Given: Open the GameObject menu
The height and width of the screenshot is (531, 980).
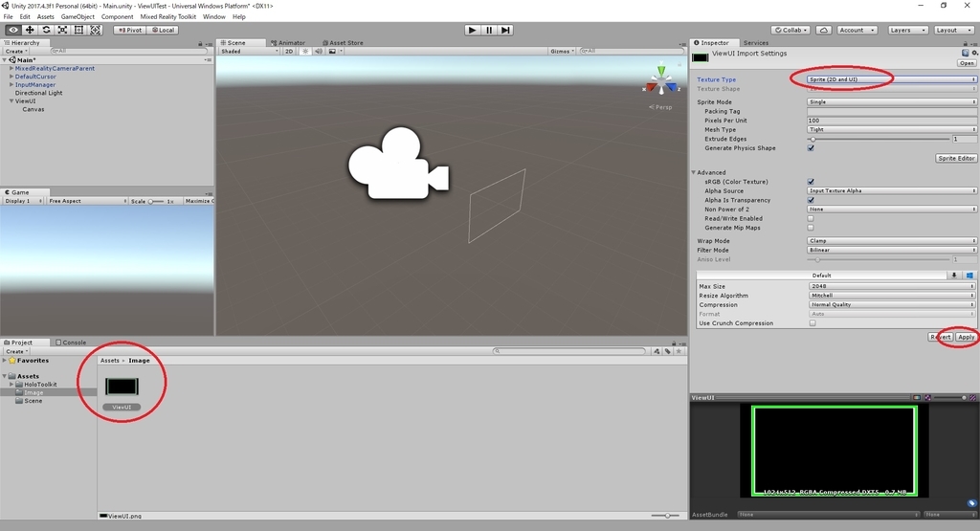Looking at the screenshot, I should pos(78,17).
